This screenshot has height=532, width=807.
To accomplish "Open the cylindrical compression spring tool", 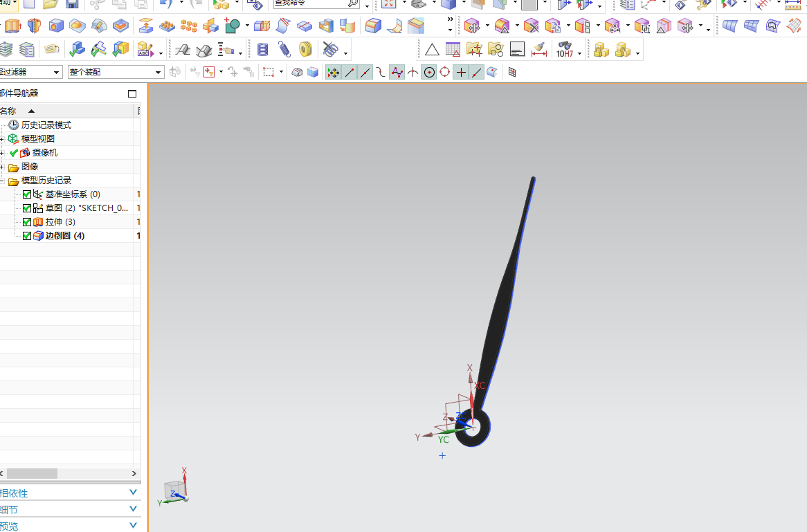I will coord(262,50).
